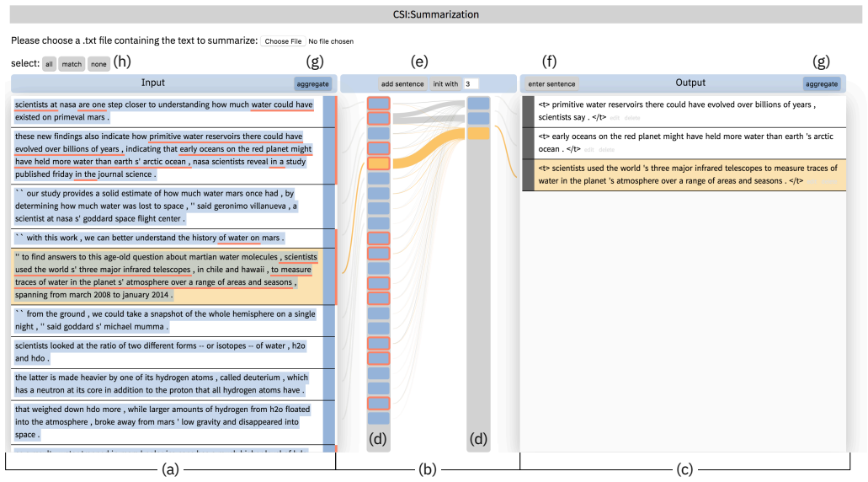Select the 'scientists at nasa' input sentence

[x=167, y=110]
